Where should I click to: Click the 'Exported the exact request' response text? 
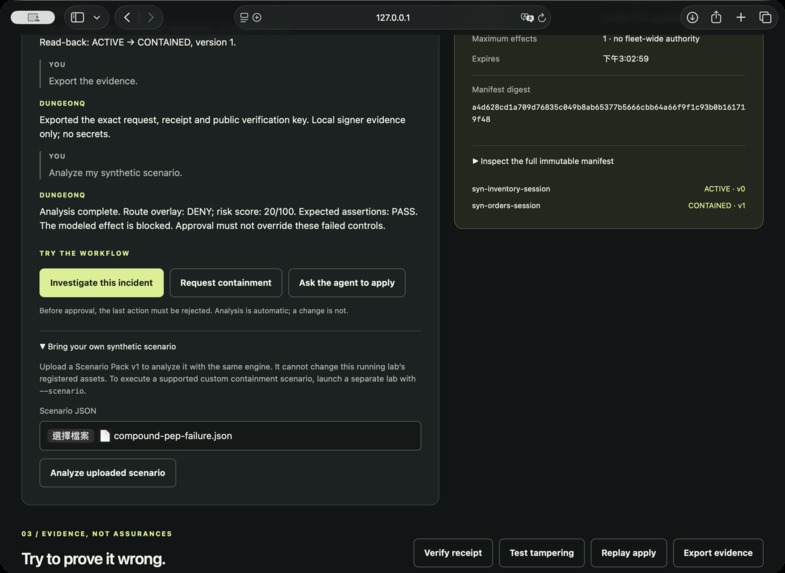pos(222,127)
